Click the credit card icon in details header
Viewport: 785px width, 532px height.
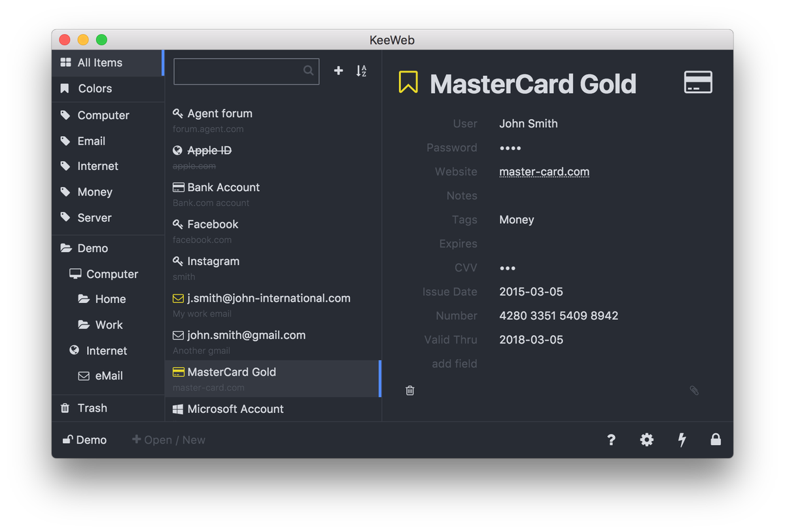(698, 82)
